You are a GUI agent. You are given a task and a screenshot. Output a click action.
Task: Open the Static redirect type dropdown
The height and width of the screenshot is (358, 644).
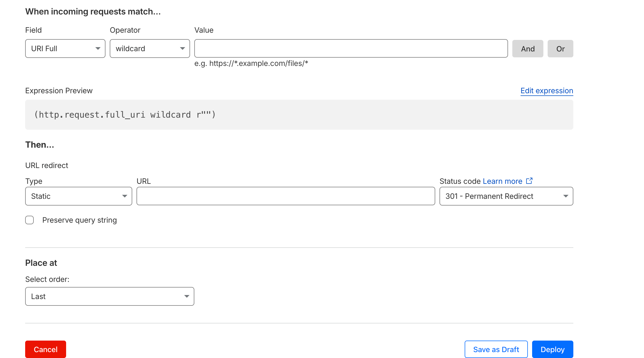tap(79, 196)
